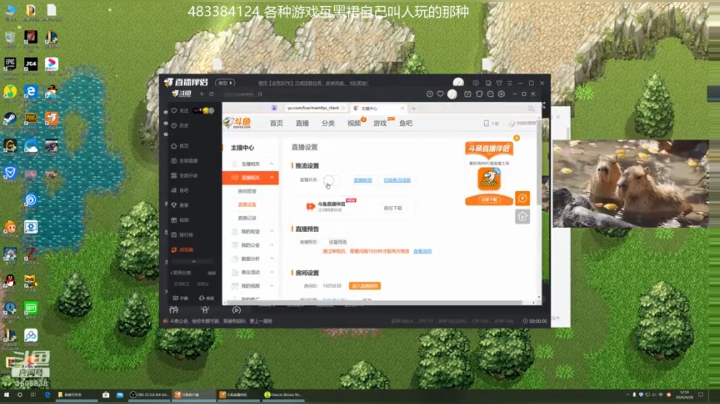This screenshot has width=720, height=404.
Task: Open 分类 in Douyu web navigation
Action: 328,123
